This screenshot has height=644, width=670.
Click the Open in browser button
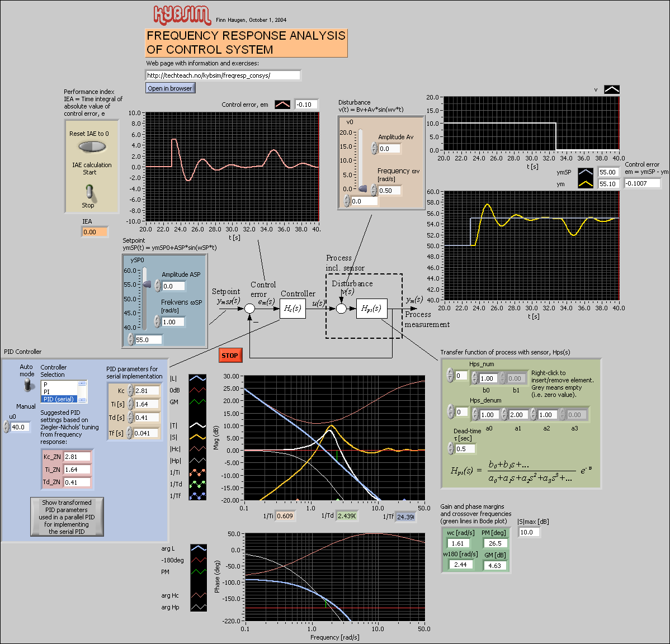170,88
